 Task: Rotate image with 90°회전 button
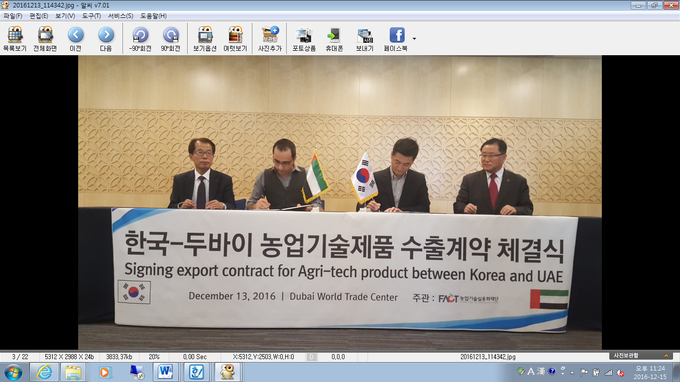170,39
